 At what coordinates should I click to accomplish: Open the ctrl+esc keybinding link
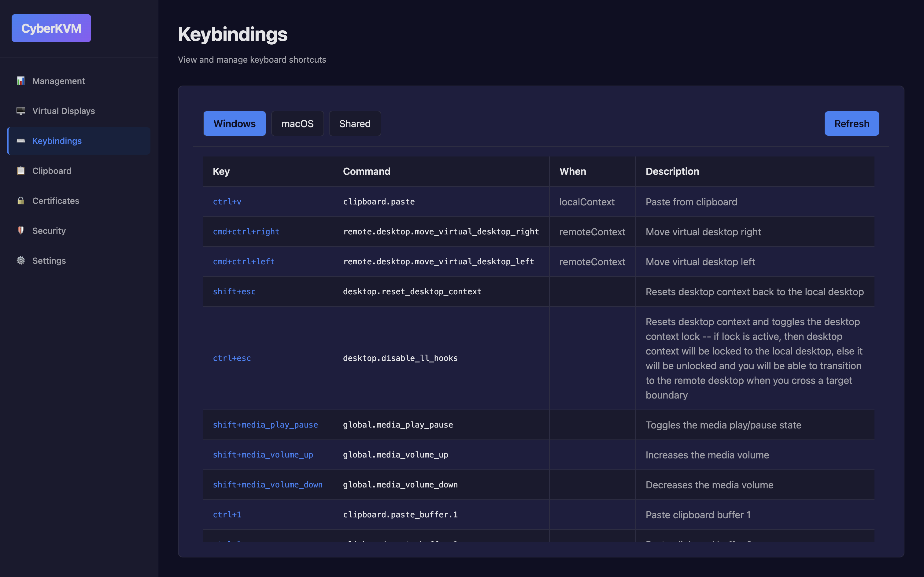click(232, 358)
